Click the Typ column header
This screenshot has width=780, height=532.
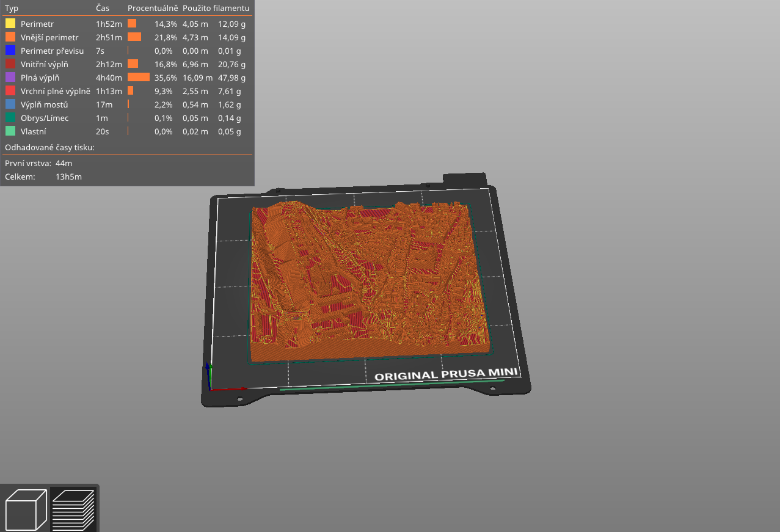pyautogui.click(x=12, y=8)
